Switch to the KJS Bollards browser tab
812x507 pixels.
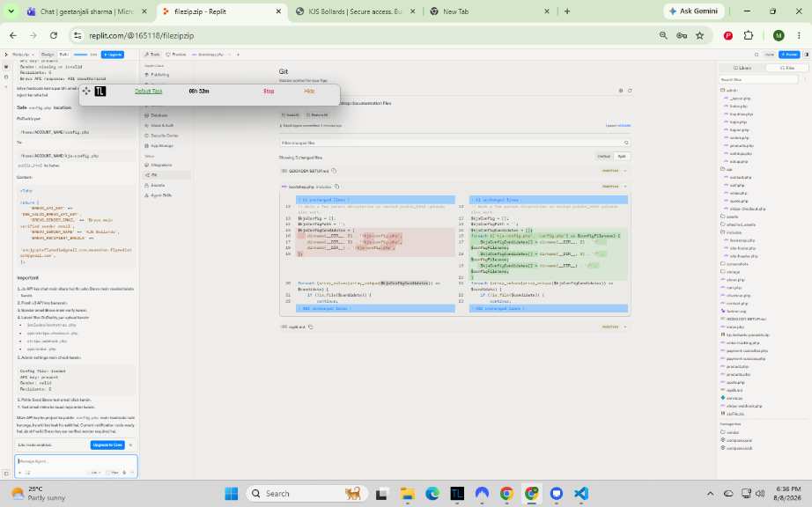point(355,11)
